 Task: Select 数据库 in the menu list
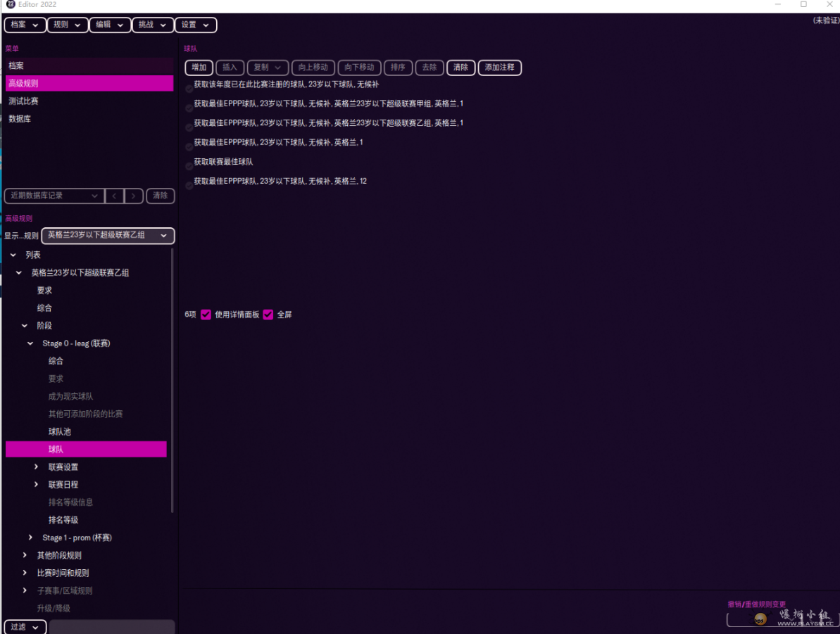click(89, 119)
